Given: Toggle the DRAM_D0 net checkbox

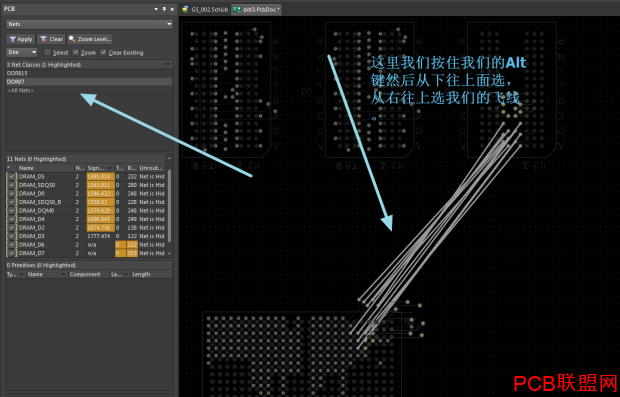Looking at the screenshot, I should point(12,194).
